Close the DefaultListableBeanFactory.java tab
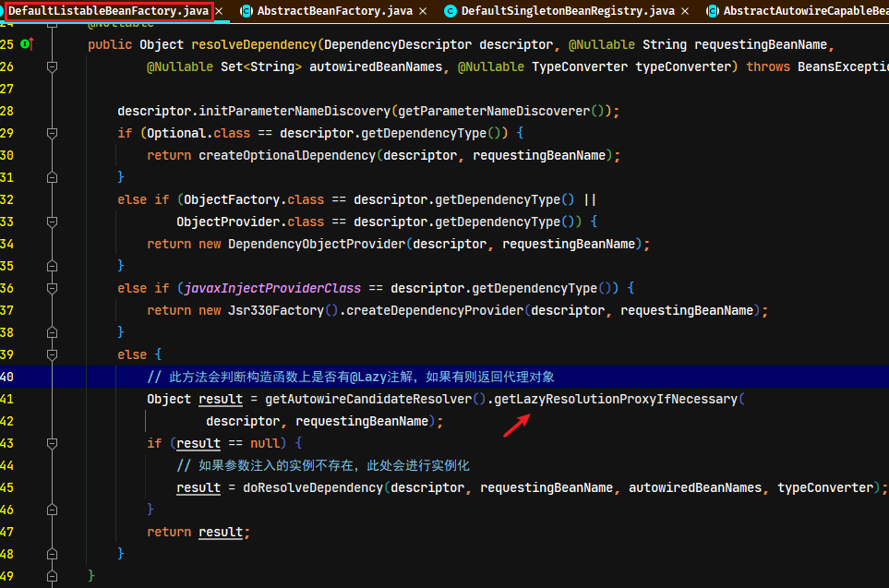The width and height of the screenshot is (889, 588). (x=219, y=11)
